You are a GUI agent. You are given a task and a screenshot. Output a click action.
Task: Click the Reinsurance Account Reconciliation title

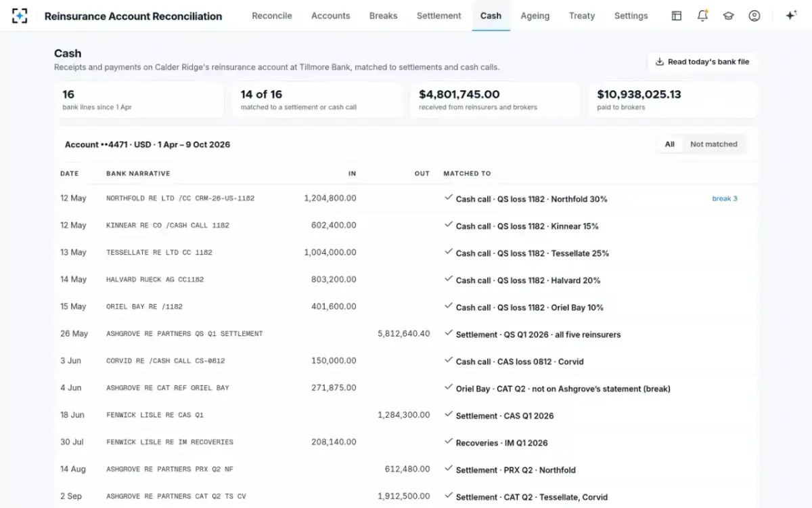click(x=133, y=16)
